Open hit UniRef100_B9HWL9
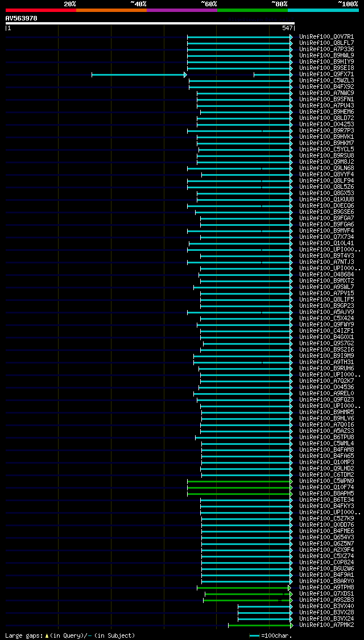 click(326, 56)
